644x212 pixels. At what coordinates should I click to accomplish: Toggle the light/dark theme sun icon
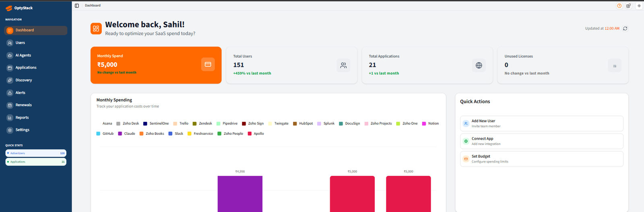point(639,6)
